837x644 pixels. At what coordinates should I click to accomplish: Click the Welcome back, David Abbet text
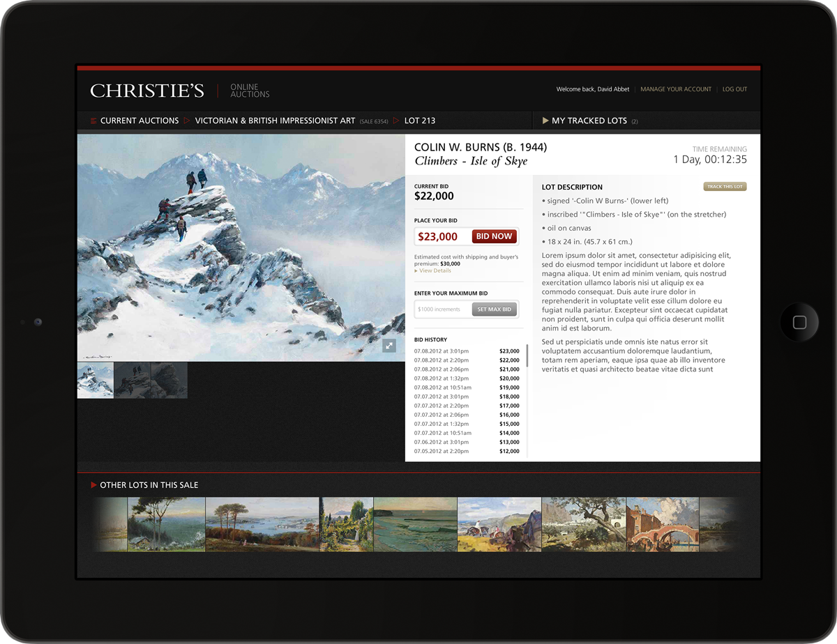(x=593, y=89)
